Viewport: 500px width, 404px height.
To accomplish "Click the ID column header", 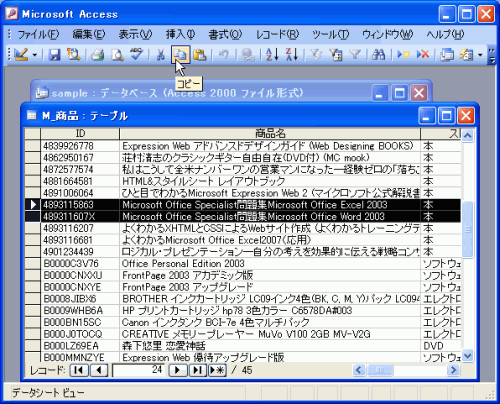I will 80,133.
